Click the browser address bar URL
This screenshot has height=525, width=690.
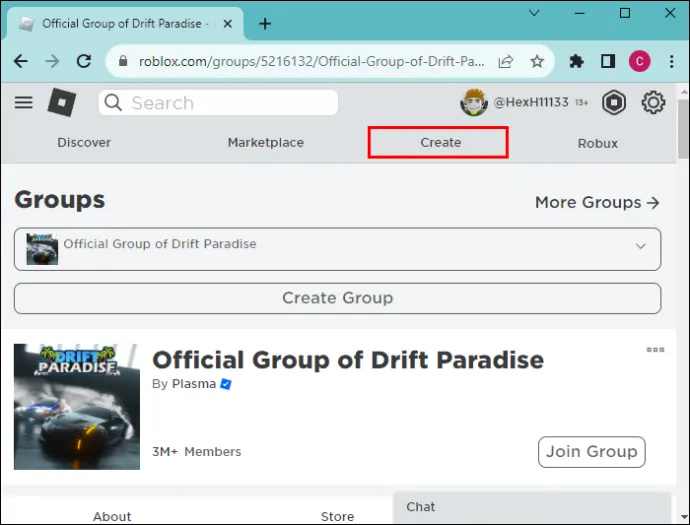[312, 61]
